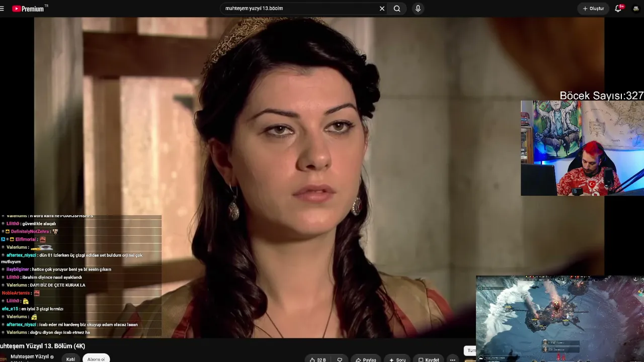Like the video showing 32 B
644x362 pixels.
tap(318, 359)
